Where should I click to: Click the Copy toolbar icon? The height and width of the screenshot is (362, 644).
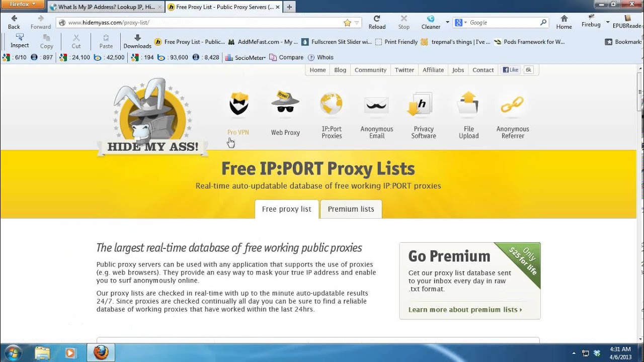[x=47, y=41]
